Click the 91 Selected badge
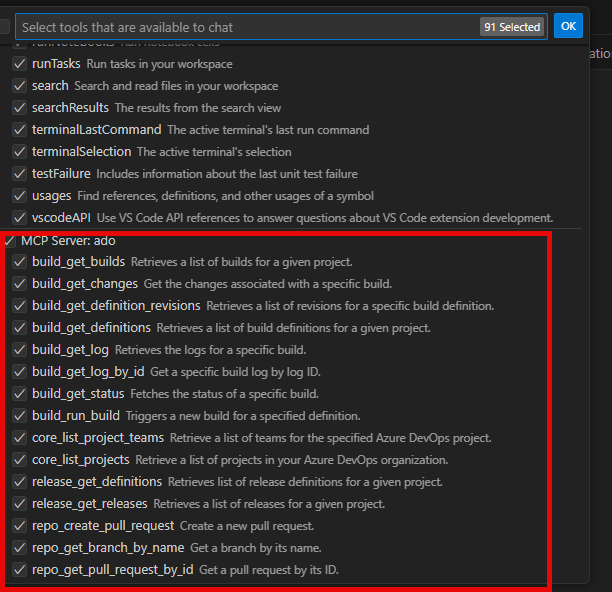Image resolution: width=612 pixels, height=592 pixels. coord(511,27)
